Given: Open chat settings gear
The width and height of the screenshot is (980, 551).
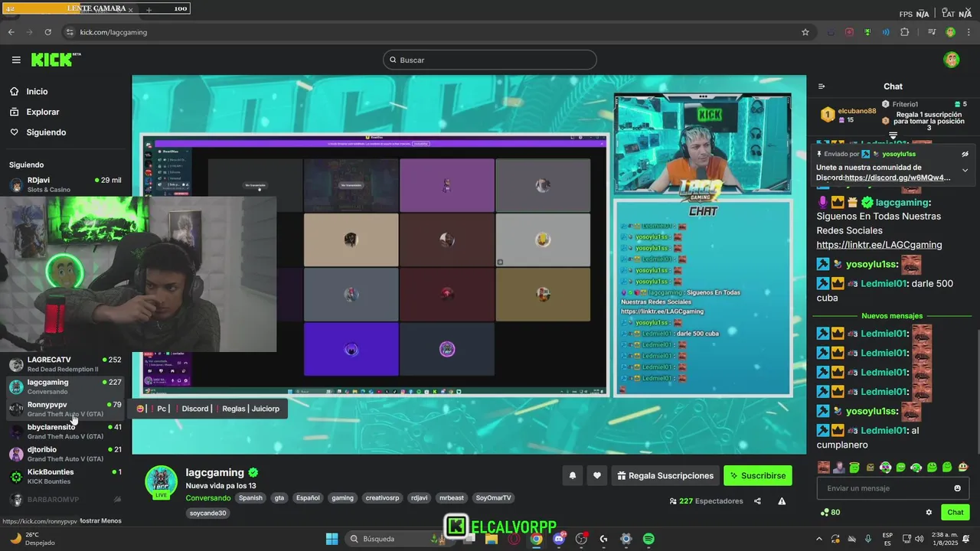Looking at the screenshot, I should (929, 513).
